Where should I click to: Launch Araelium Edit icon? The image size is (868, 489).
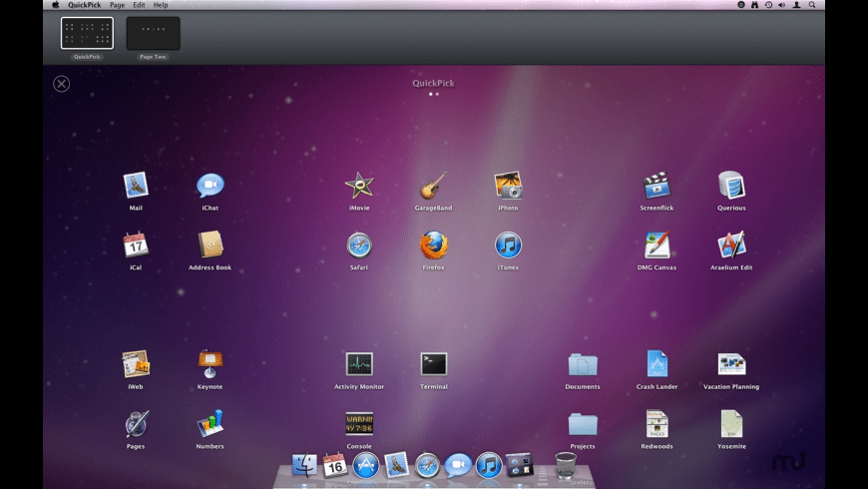click(731, 244)
